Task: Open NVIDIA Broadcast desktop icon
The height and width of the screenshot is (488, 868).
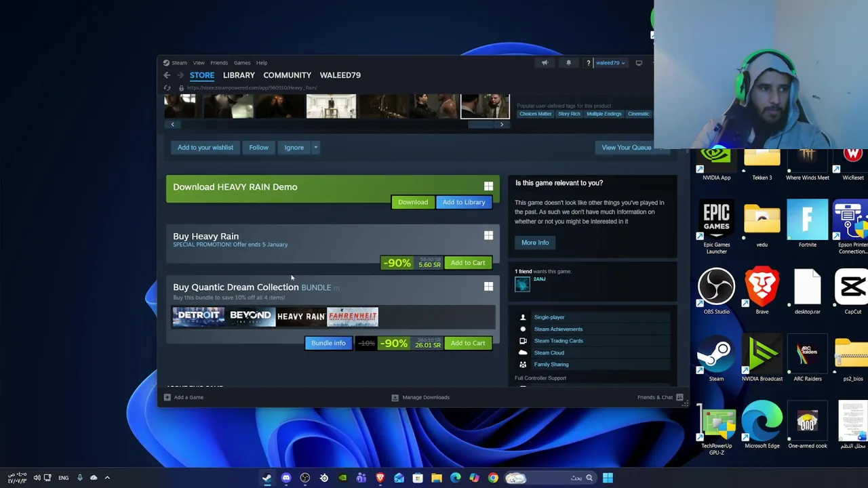Action: (x=762, y=359)
